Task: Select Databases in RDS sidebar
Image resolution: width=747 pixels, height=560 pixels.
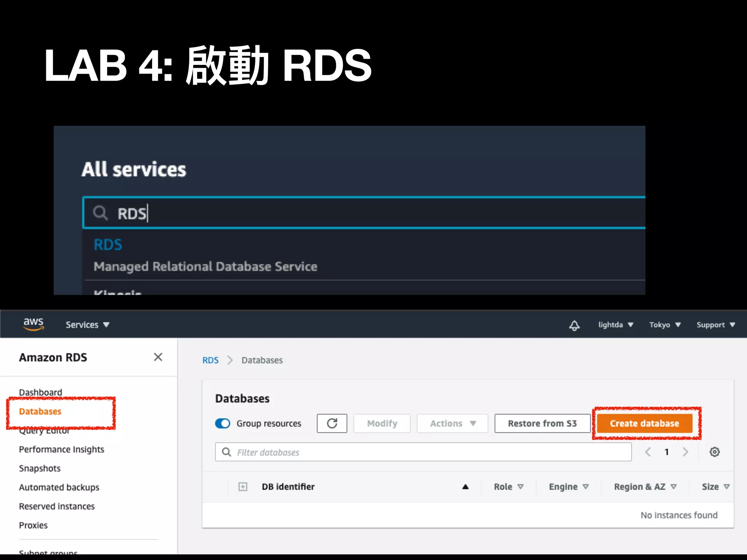Action: click(x=40, y=411)
